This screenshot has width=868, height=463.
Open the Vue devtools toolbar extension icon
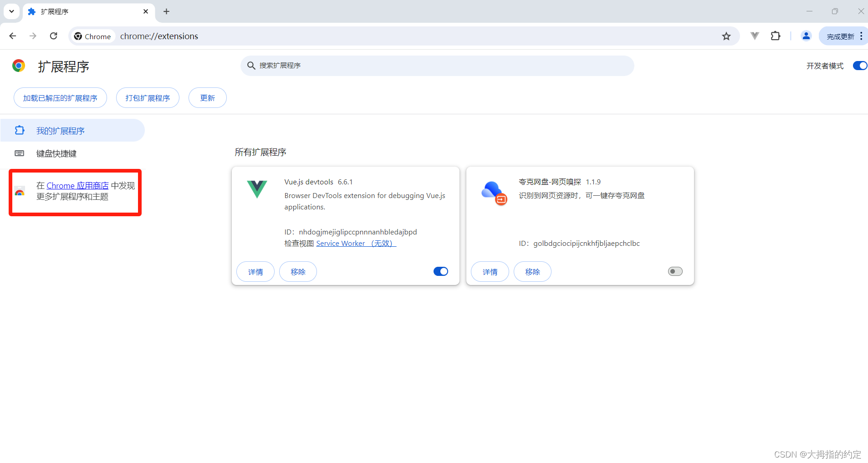(x=755, y=36)
